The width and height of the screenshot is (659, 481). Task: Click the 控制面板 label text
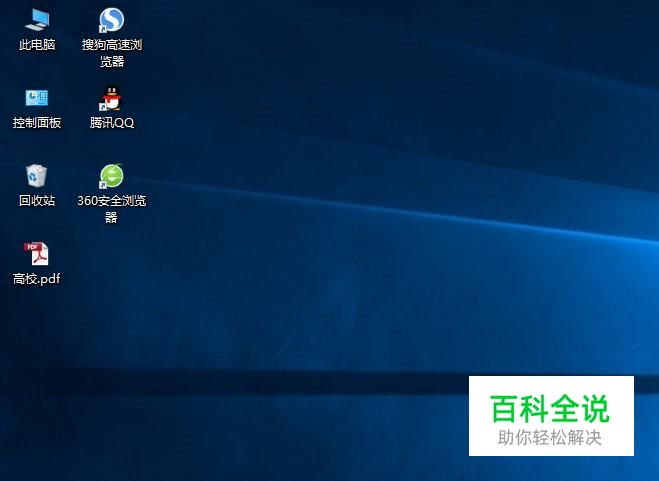pos(37,122)
